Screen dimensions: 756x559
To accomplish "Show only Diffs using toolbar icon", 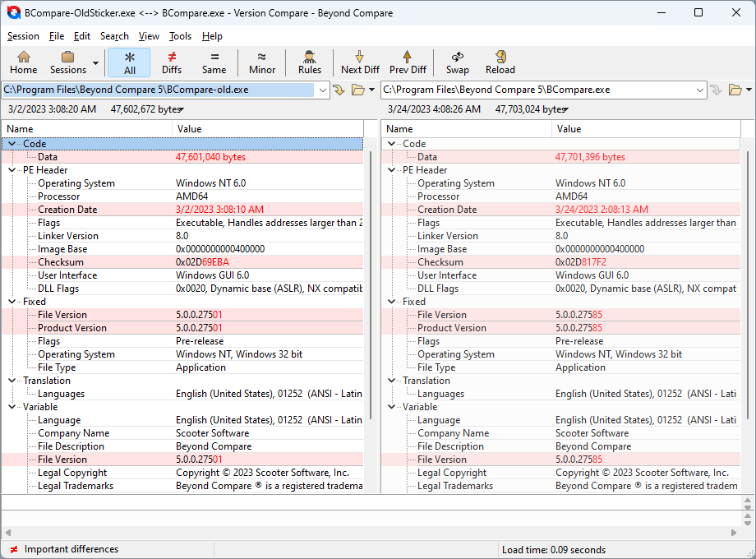I will click(x=172, y=62).
